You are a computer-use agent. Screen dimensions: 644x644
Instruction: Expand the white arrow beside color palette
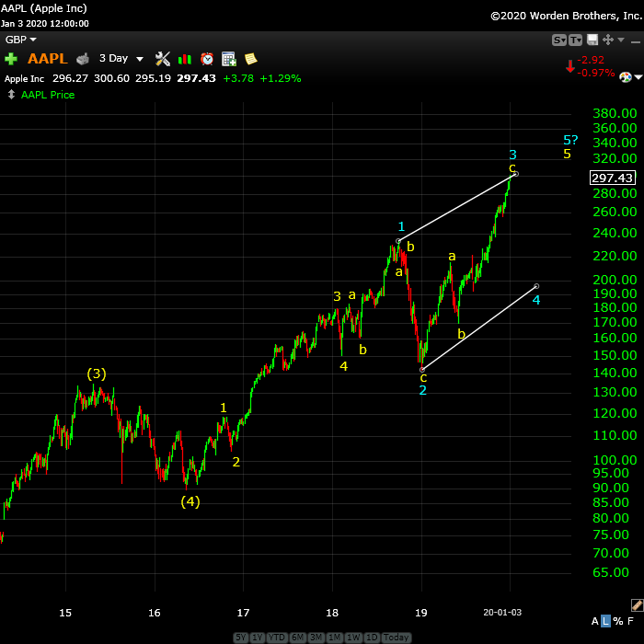[x=638, y=76]
